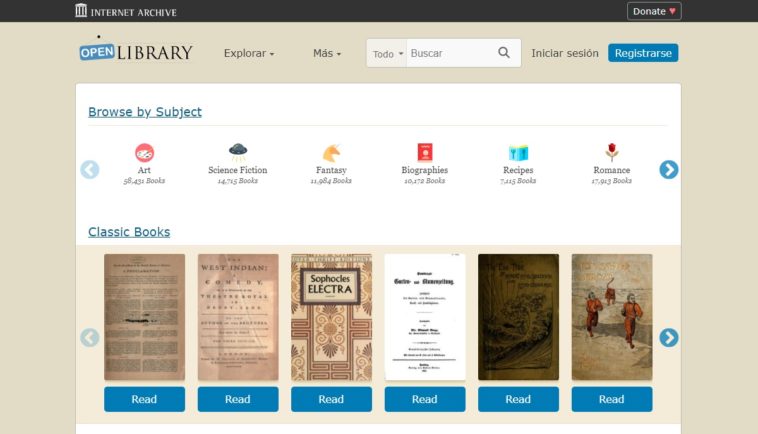
Task: Click the Registrarse button
Action: point(643,53)
